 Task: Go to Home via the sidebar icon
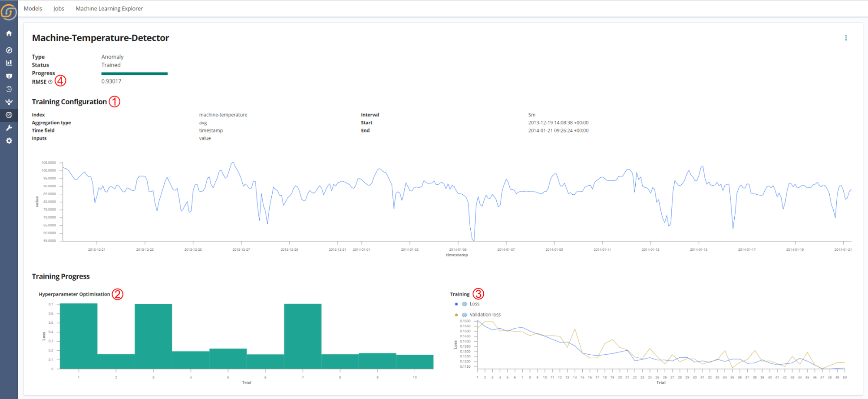(x=9, y=33)
